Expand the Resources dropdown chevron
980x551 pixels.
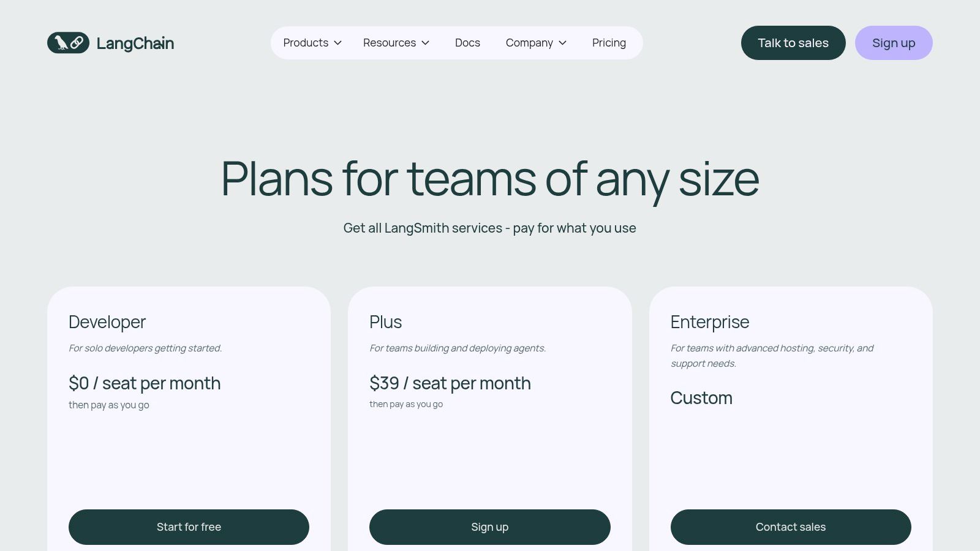426,43
